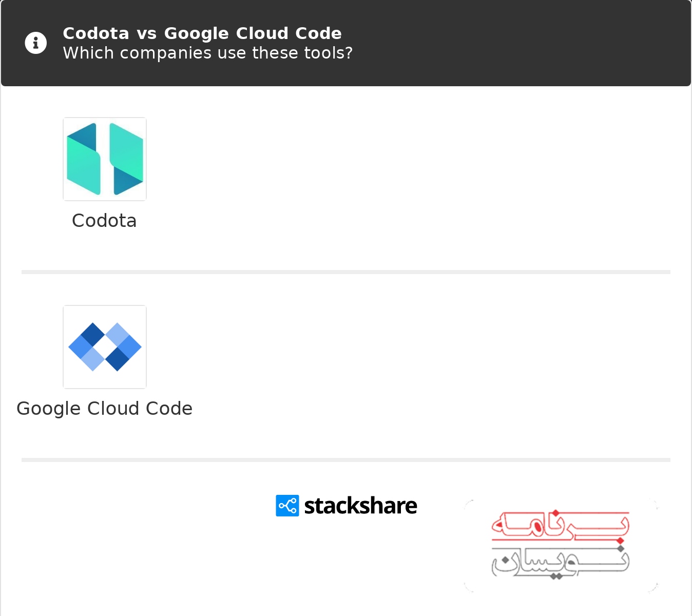Select the Google Cloud Code logo
This screenshot has width=692, height=616.
[x=105, y=347]
